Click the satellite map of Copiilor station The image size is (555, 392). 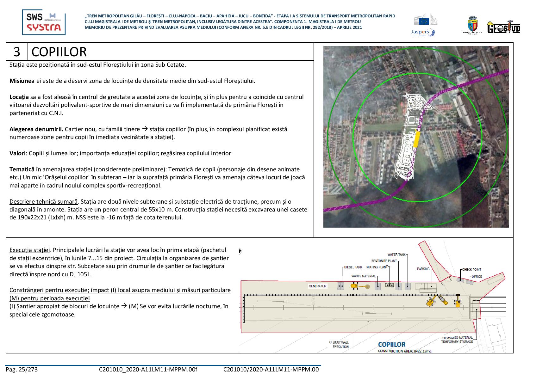416,137
